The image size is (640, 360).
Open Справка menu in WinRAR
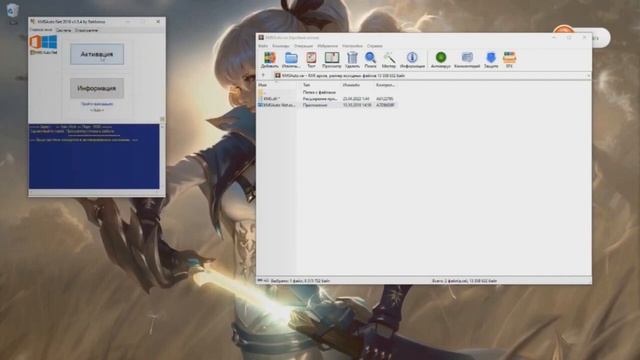tap(374, 46)
